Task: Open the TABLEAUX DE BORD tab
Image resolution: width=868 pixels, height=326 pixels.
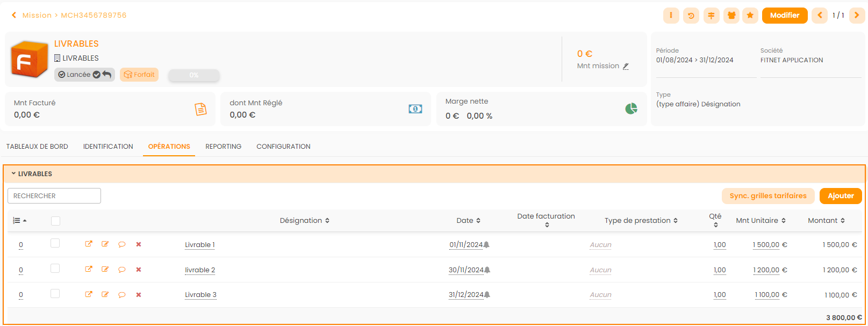Action: pyautogui.click(x=37, y=147)
